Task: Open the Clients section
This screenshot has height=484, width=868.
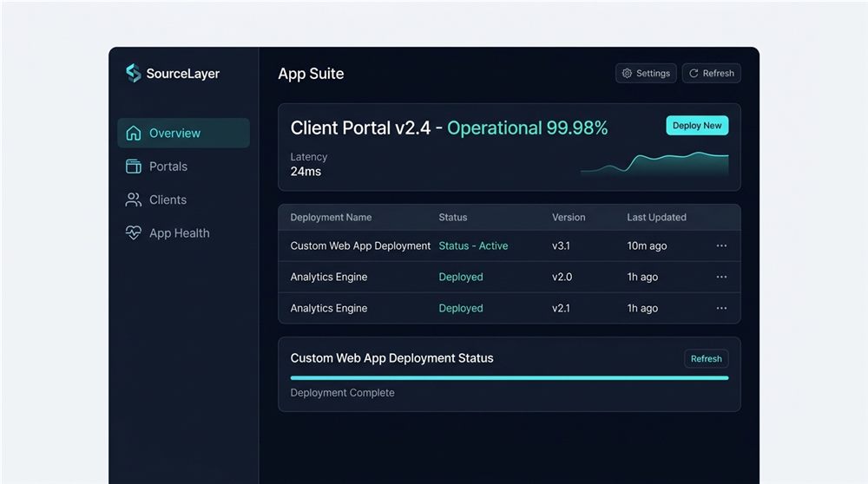Action: click(x=183, y=199)
